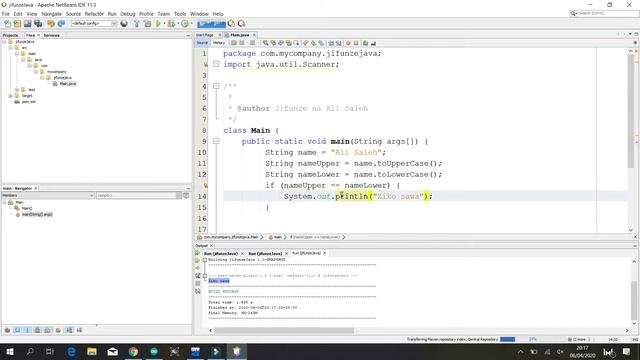Open the File menu
Image resolution: width=640 pixels, height=360 pixels.
coord(6,14)
